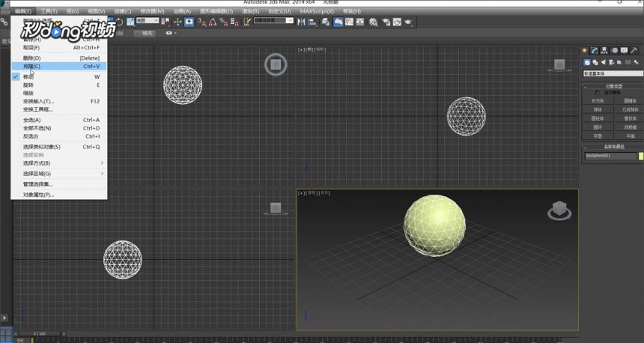Image resolution: width=644 pixels, height=343 pixels.
Task: Open Edit Named Selection Sets icon
Action: [247, 22]
